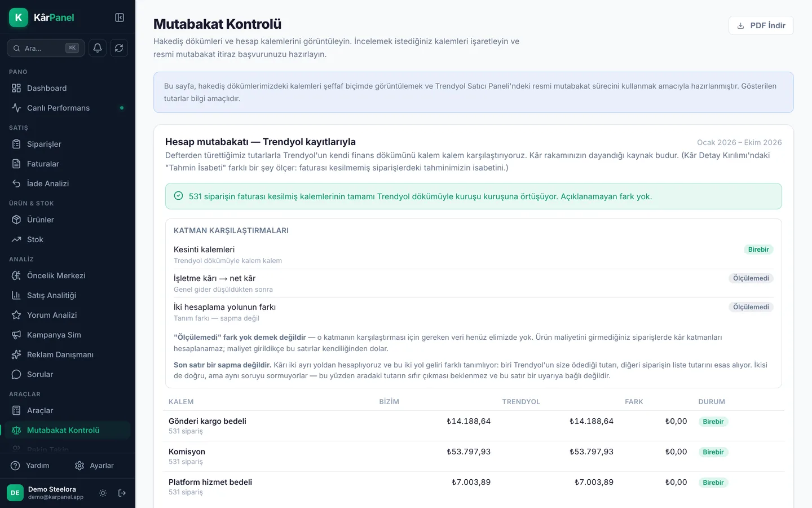
Task: Click the Kampanya Sim megaphone icon
Action: point(16,335)
